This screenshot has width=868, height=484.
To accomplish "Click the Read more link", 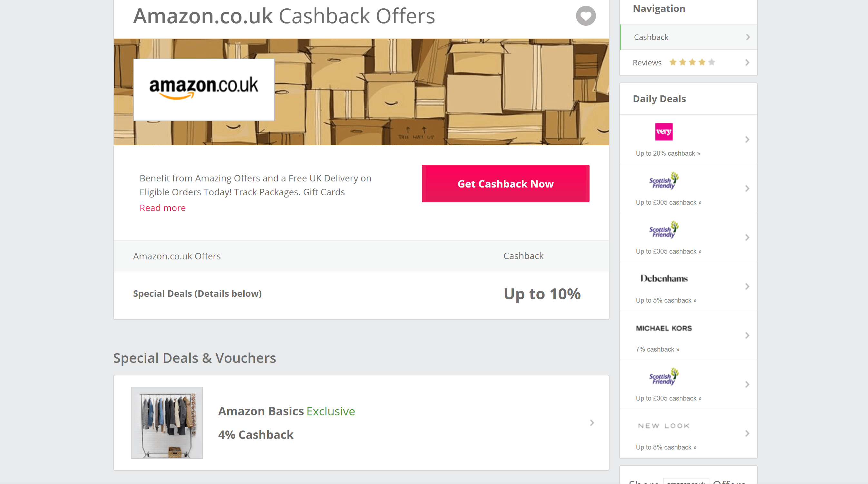I will point(162,208).
